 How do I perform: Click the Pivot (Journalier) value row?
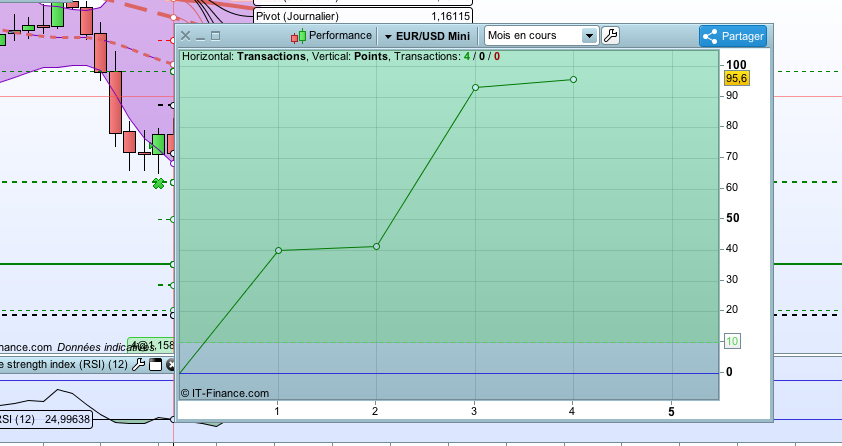[363, 16]
